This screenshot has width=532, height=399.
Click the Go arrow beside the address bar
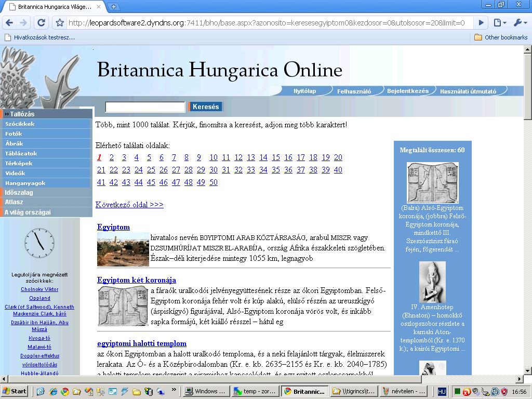481,23
